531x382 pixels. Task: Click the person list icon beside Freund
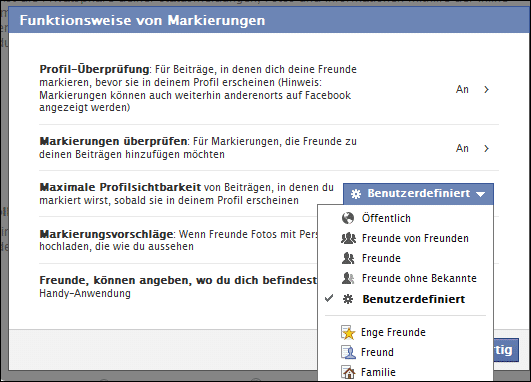tap(348, 352)
